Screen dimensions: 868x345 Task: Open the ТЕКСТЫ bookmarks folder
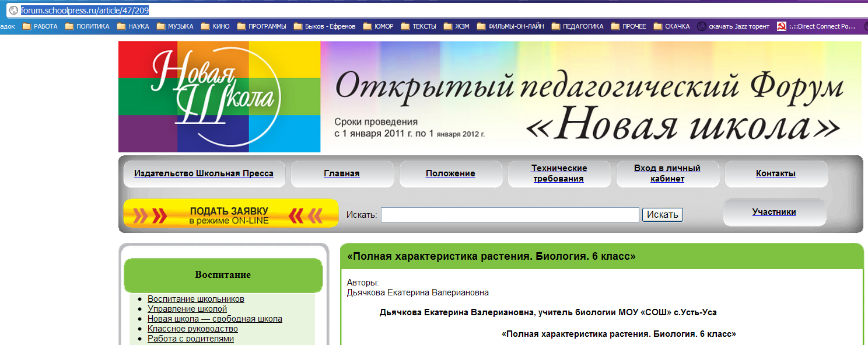tap(418, 26)
